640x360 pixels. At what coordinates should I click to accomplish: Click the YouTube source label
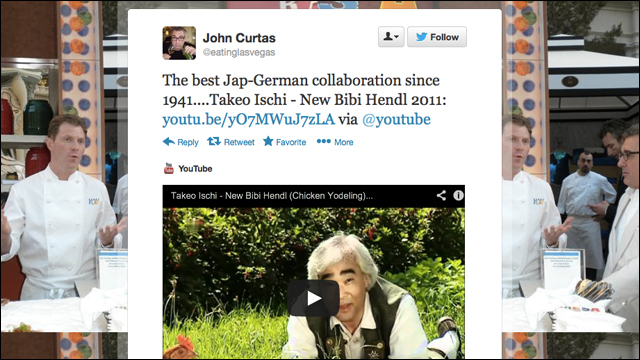195,169
